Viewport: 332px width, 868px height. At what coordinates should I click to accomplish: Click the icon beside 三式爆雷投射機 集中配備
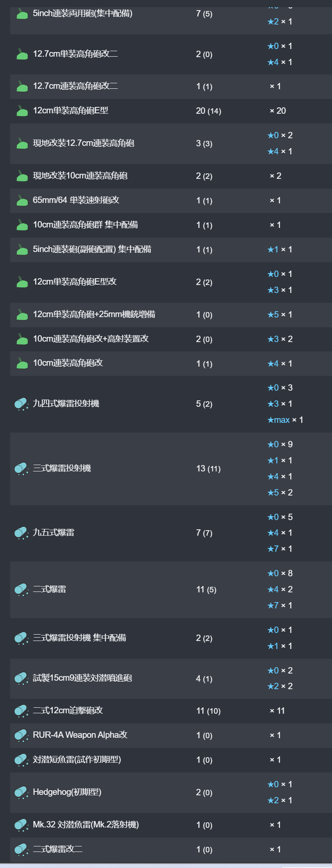coord(22,638)
